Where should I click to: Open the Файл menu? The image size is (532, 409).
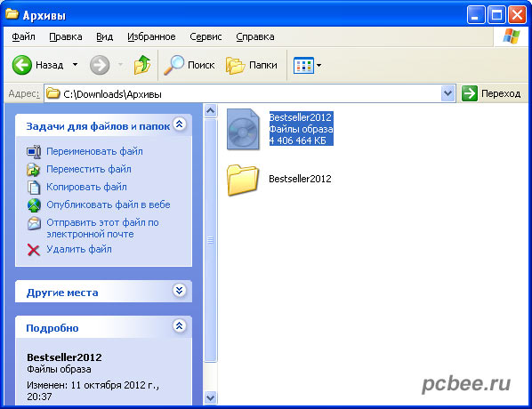[x=23, y=36]
